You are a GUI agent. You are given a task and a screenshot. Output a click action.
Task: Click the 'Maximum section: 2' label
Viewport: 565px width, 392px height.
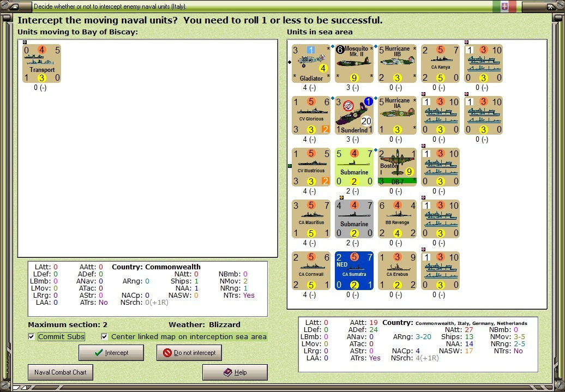pos(68,324)
